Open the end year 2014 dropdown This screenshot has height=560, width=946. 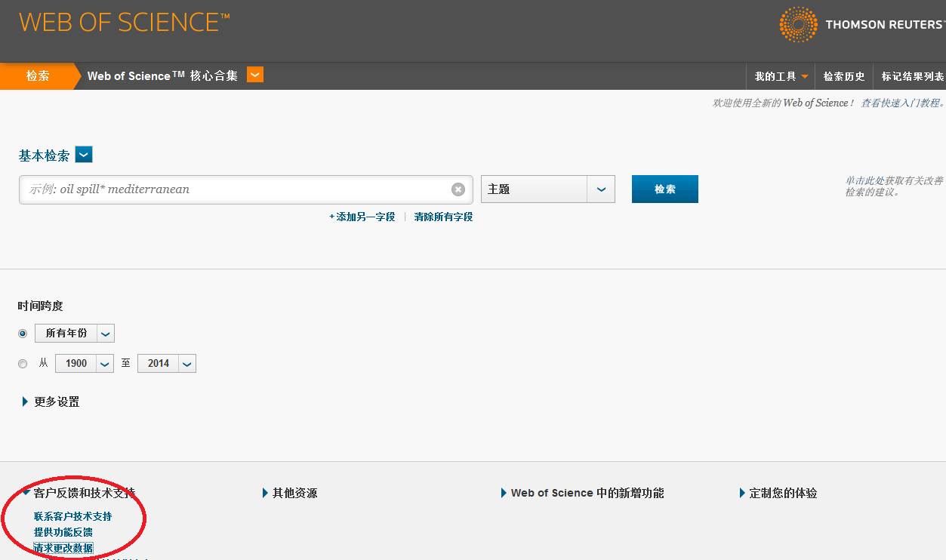pos(167,363)
